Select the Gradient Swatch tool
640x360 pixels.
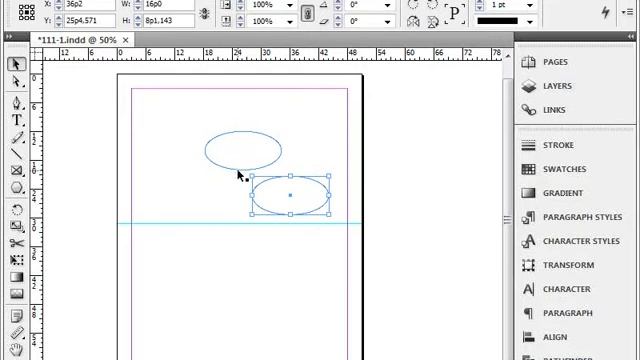[x=16, y=277]
